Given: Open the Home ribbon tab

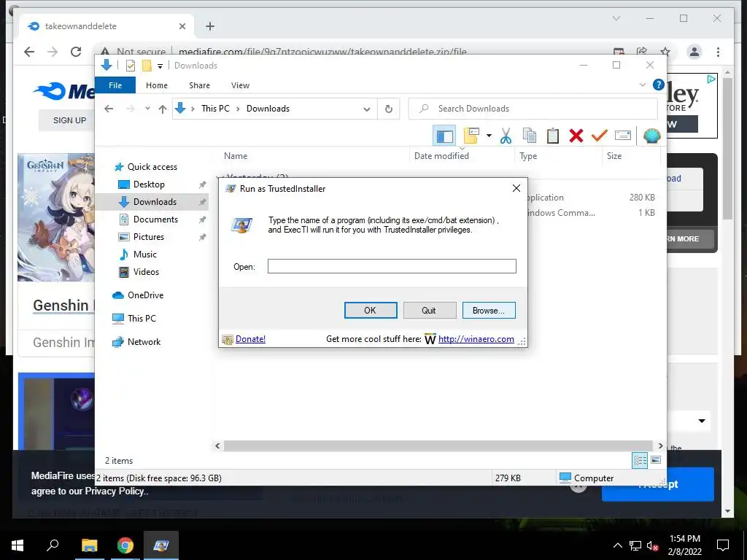Looking at the screenshot, I should pos(157,85).
